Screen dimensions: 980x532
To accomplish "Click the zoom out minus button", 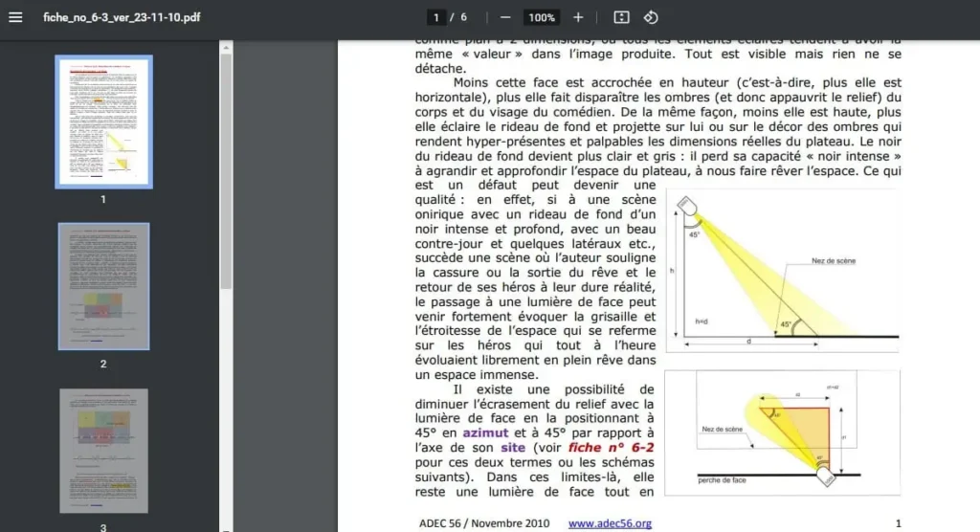I will tap(505, 17).
